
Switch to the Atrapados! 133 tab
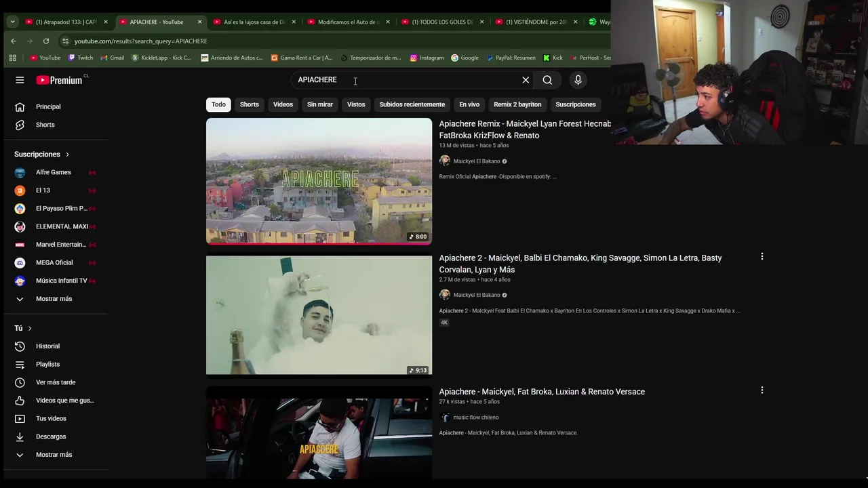(x=66, y=22)
